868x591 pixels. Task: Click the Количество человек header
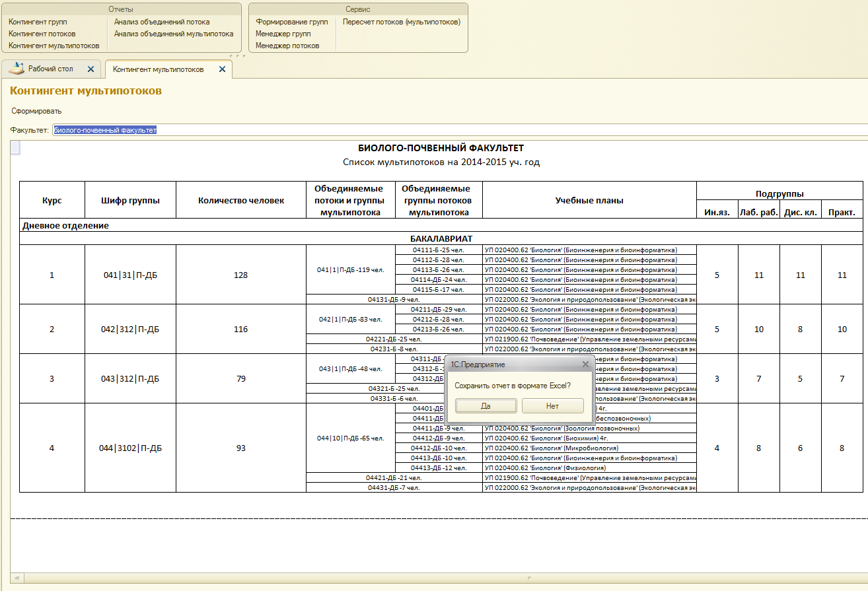click(x=241, y=200)
